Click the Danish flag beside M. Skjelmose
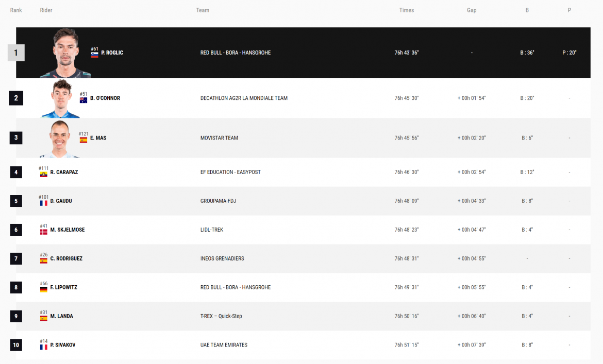 click(x=44, y=232)
